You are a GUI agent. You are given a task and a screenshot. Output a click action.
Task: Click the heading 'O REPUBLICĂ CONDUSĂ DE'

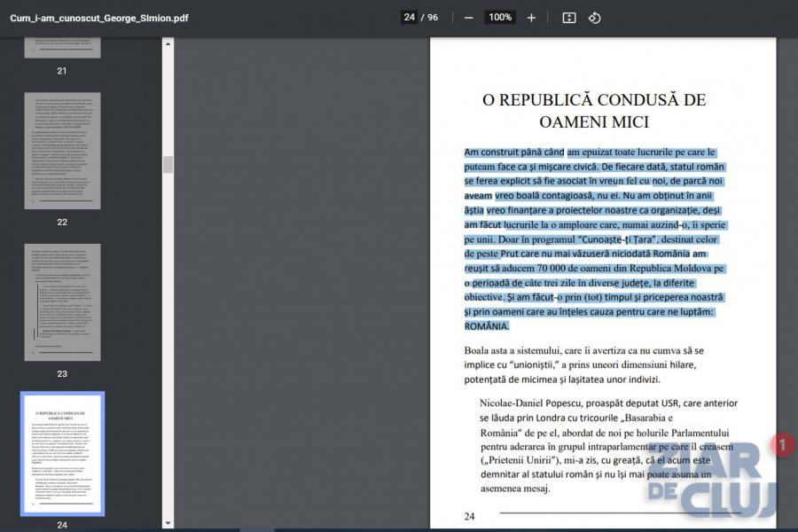(x=594, y=100)
